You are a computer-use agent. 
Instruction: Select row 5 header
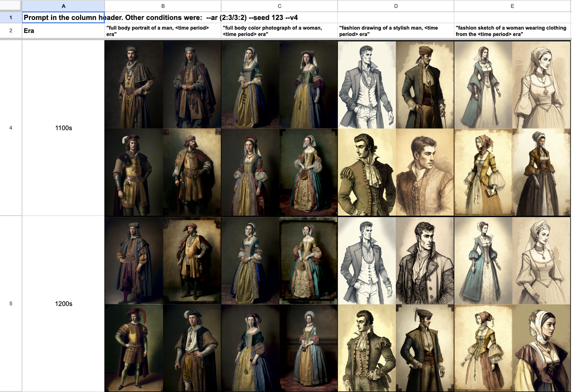(10, 304)
